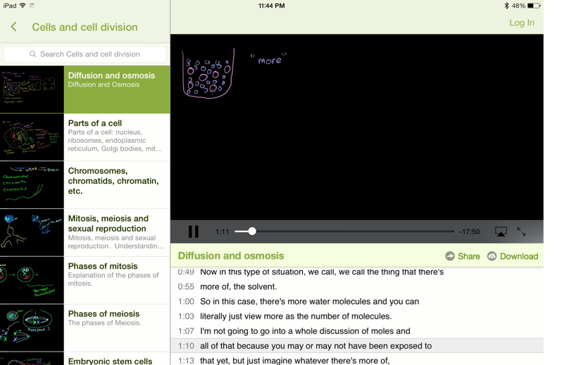Tap the remaining time -17:50 label
Viewport: 588px width, 365px height.
pyautogui.click(x=469, y=231)
